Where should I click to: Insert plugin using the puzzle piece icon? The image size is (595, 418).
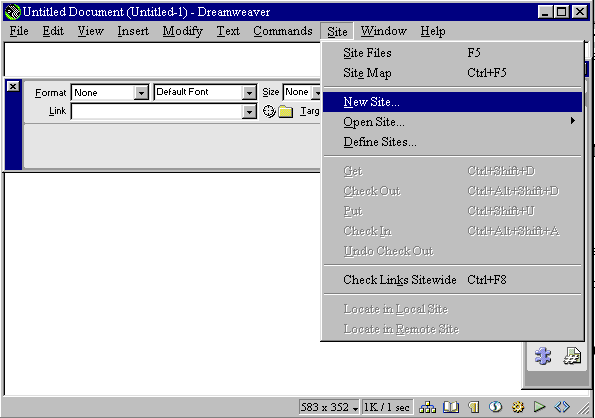pos(543,356)
